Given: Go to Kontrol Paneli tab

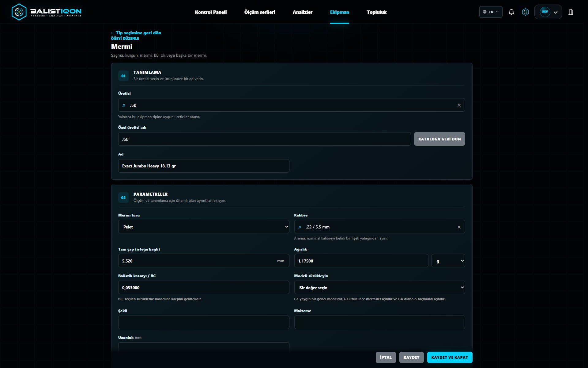Looking at the screenshot, I should (x=211, y=12).
